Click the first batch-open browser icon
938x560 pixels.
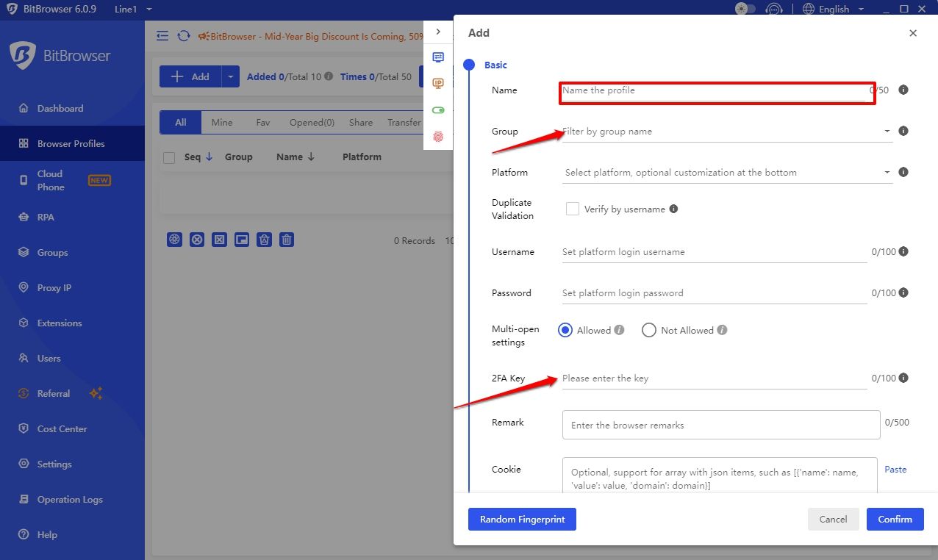[174, 240]
